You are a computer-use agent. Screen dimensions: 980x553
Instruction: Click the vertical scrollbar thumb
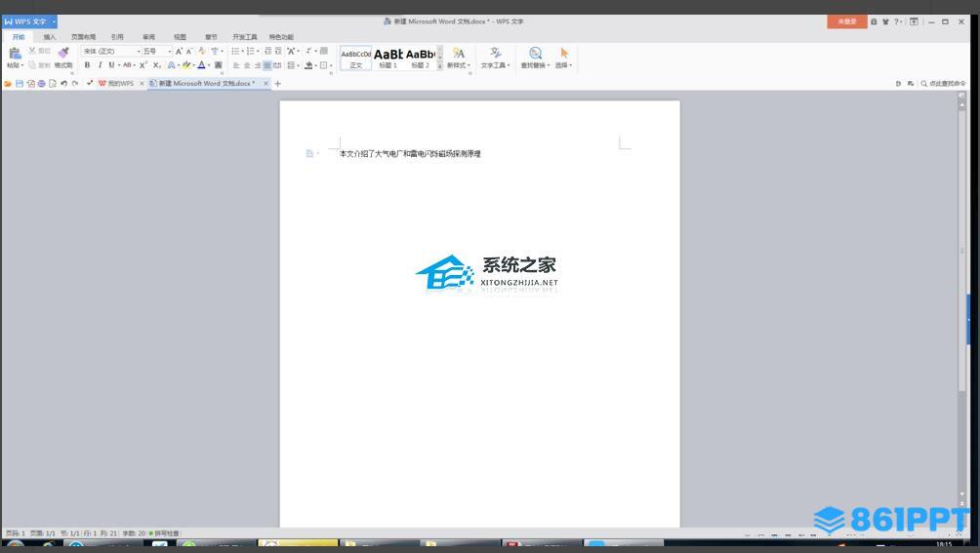(961, 250)
